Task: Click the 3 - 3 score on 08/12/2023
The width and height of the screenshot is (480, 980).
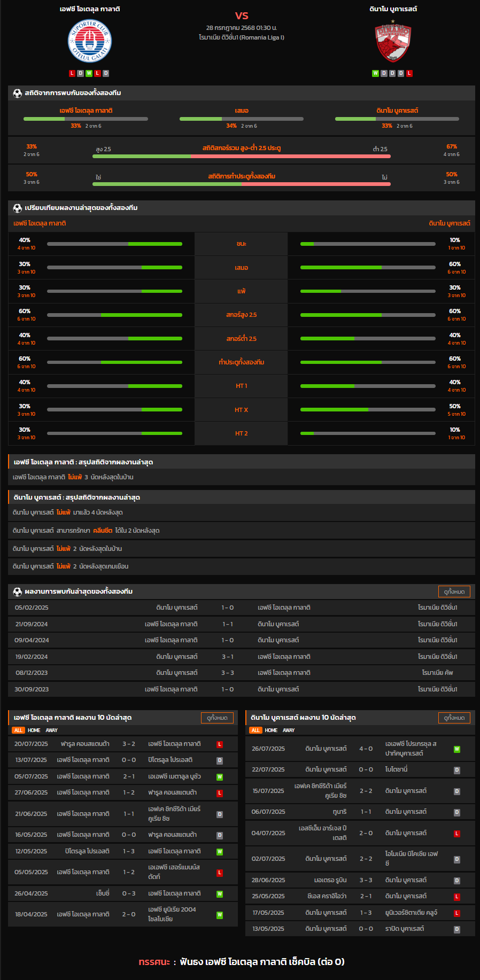Action: tap(228, 673)
